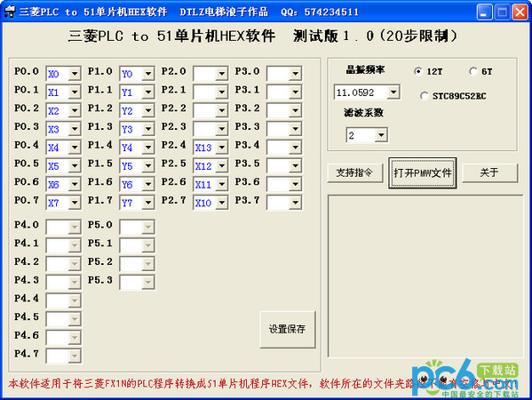The height and width of the screenshot is (400, 532).
Task: Click the P4.5 pin label
Action: point(27,317)
